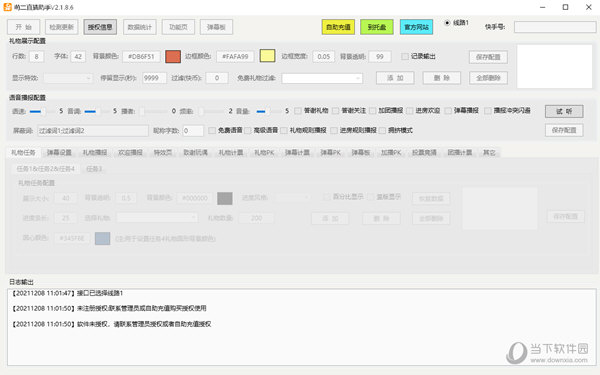Switch to the 其它 tab

[x=489, y=153]
